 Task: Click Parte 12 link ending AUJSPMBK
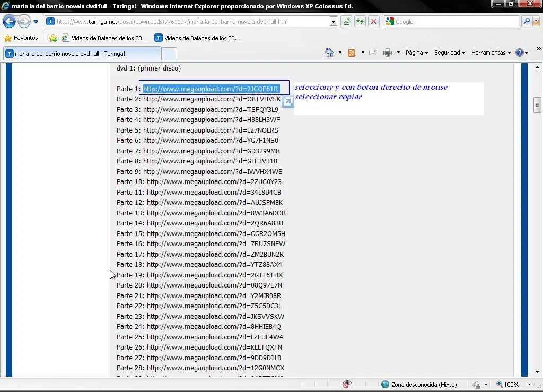[x=215, y=202]
